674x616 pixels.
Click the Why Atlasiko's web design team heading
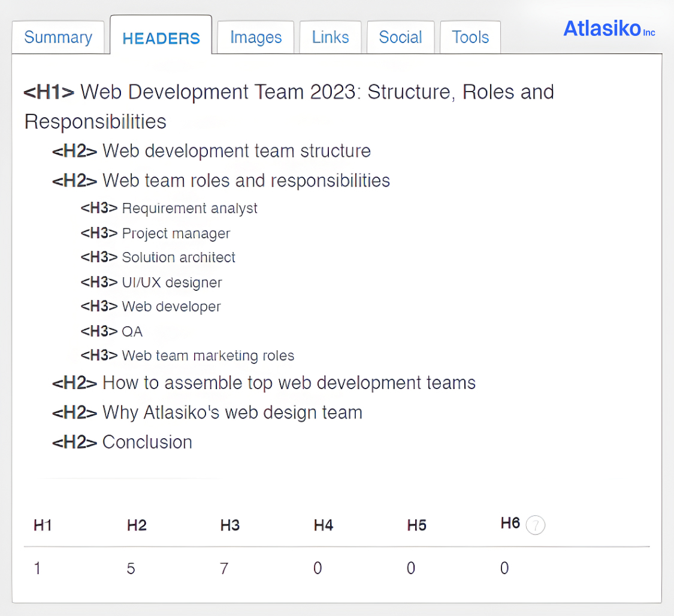(233, 412)
